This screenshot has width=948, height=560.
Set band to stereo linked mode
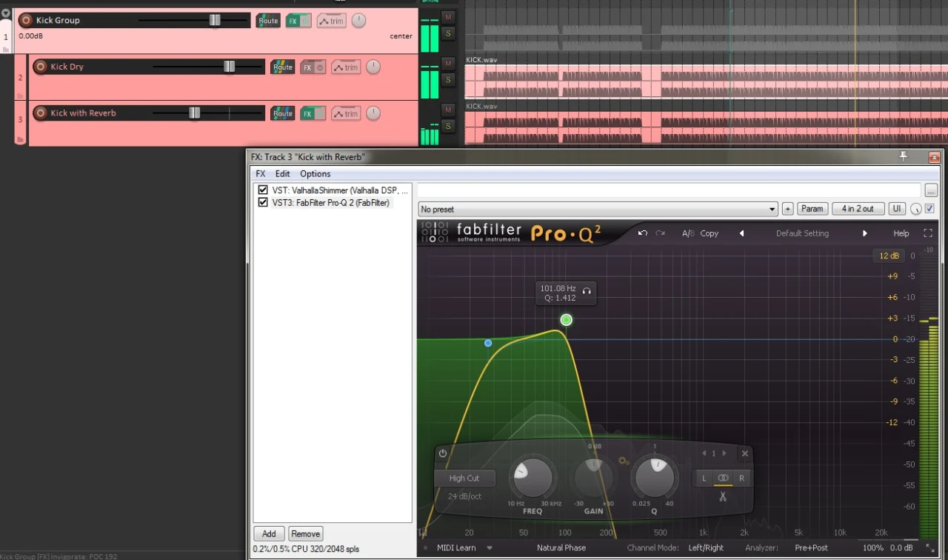(723, 479)
